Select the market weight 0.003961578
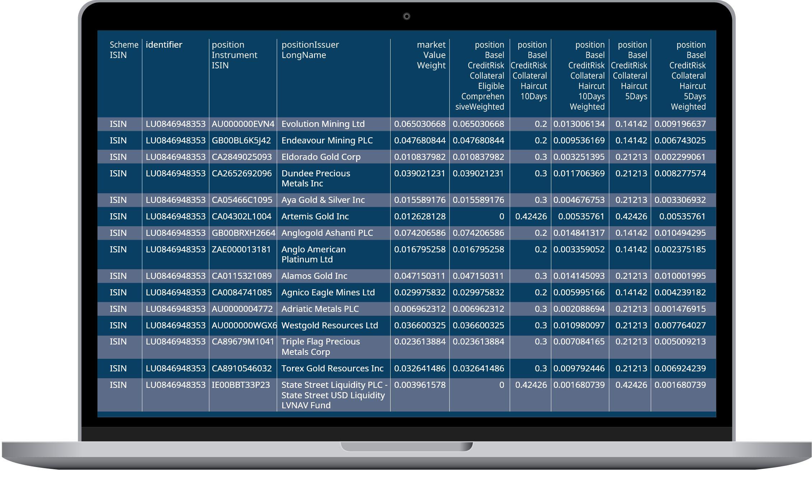 click(x=420, y=385)
